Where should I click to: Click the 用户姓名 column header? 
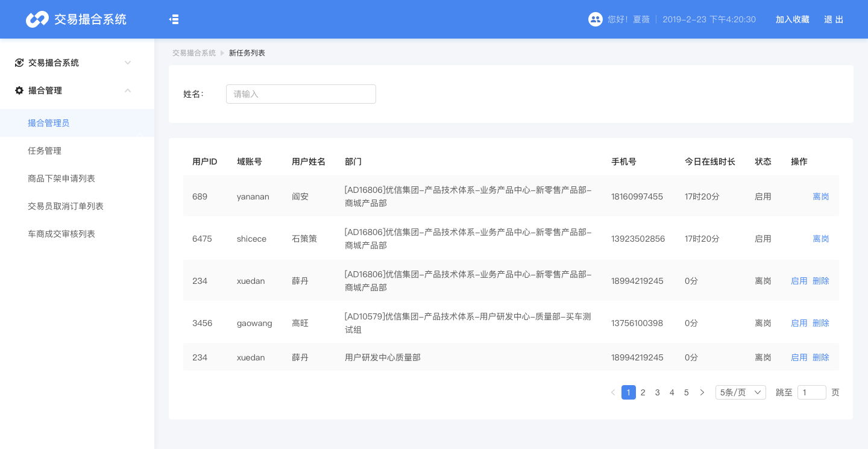(309, 162)
